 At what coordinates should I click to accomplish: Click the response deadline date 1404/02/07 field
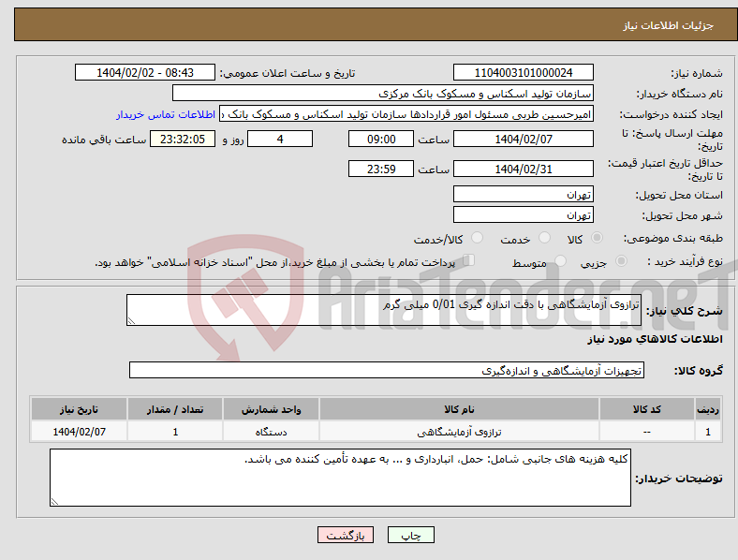(x=523, y=139)
